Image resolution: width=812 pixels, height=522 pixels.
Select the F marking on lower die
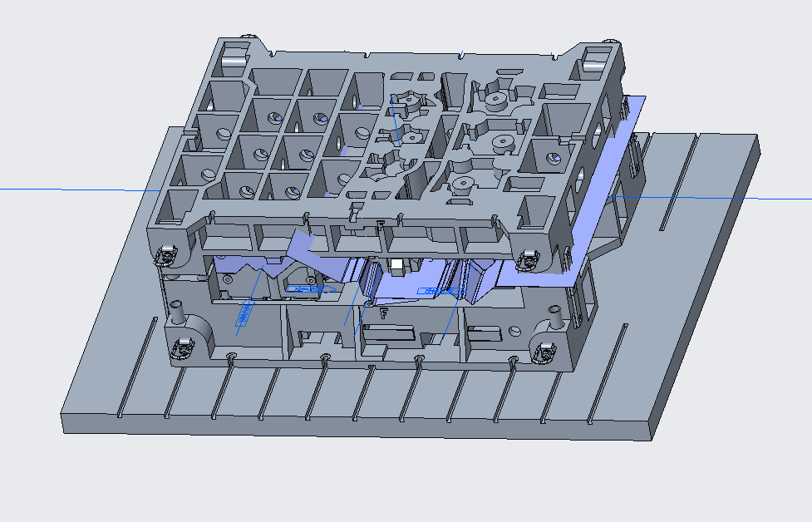click(x=384, y=313)
